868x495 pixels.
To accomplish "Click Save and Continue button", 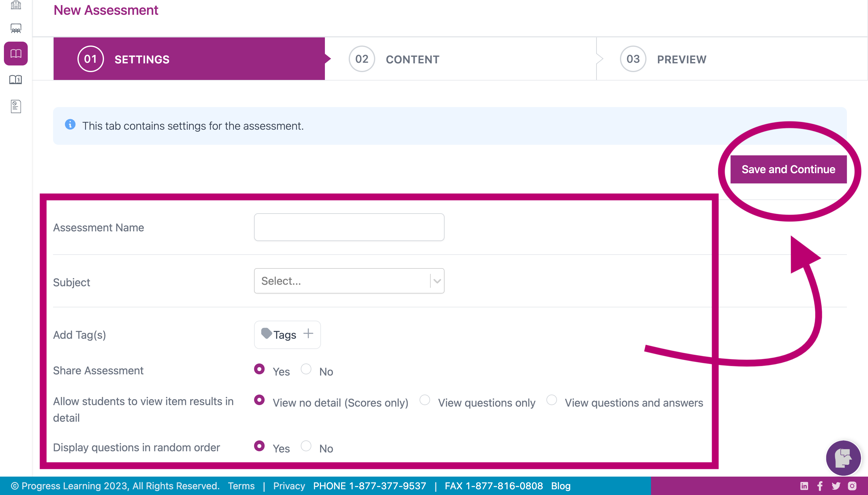I will pos(788,169).
